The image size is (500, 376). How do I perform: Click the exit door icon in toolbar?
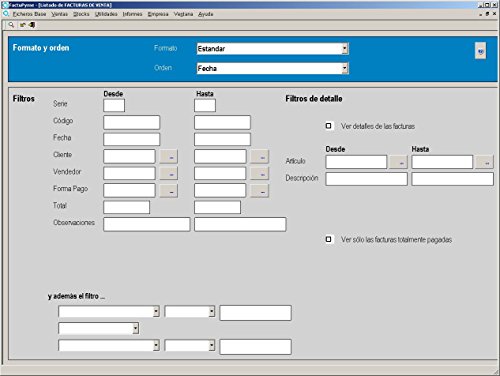(32, 25)
